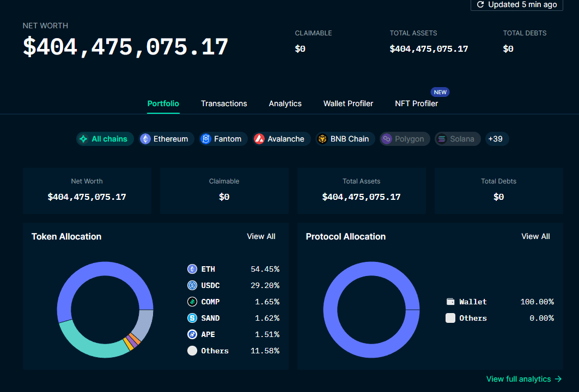Click the APE token icon in the legend
The image size is (579, 392).
pyautogui.click(x=192, y=334)
